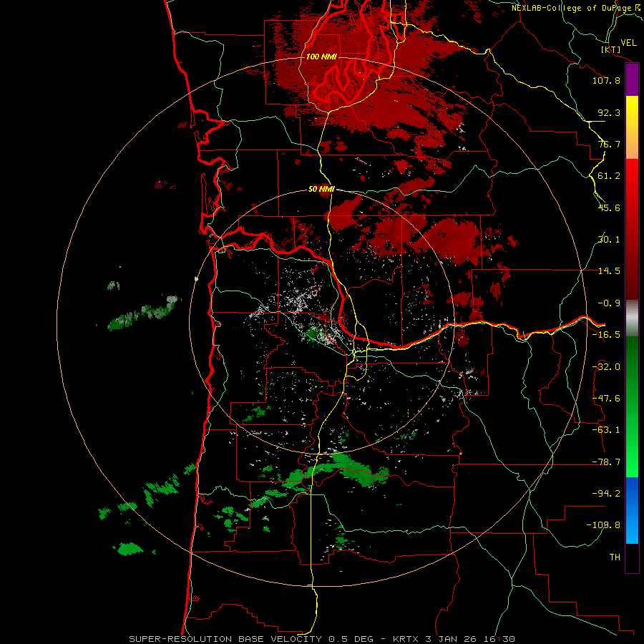Click the -47.6 velocity scale value
The image size is (644, 644).
[606, 399]
